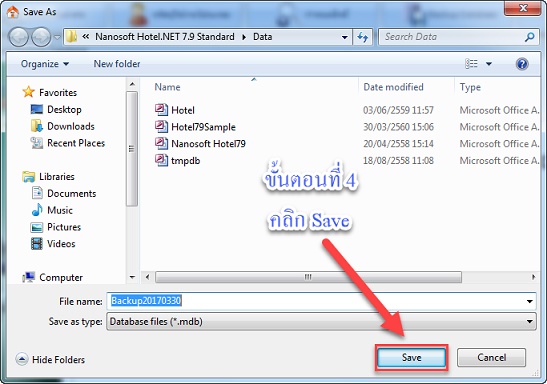
Task: Click the change view icon
Action: point(471,64)
